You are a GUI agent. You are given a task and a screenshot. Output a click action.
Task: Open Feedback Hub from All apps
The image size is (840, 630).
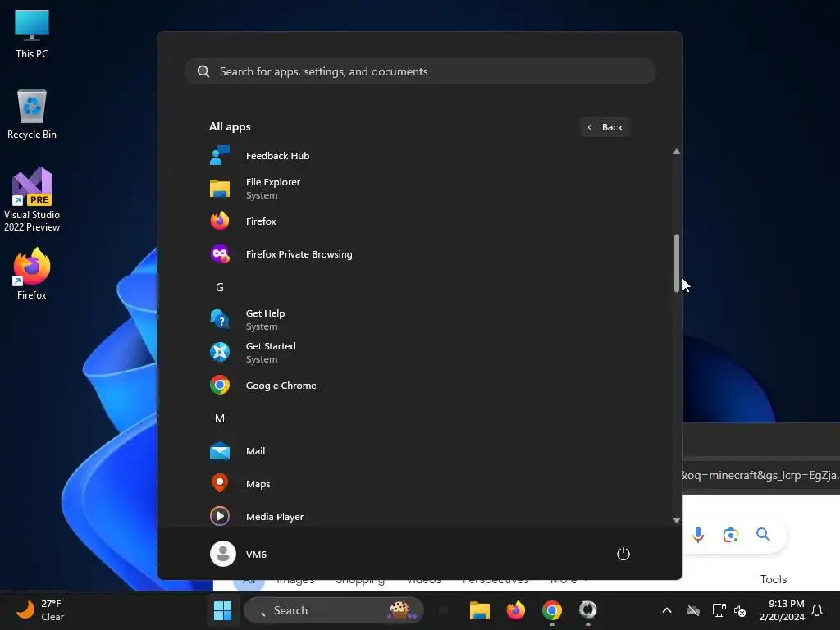click(419, 156)
